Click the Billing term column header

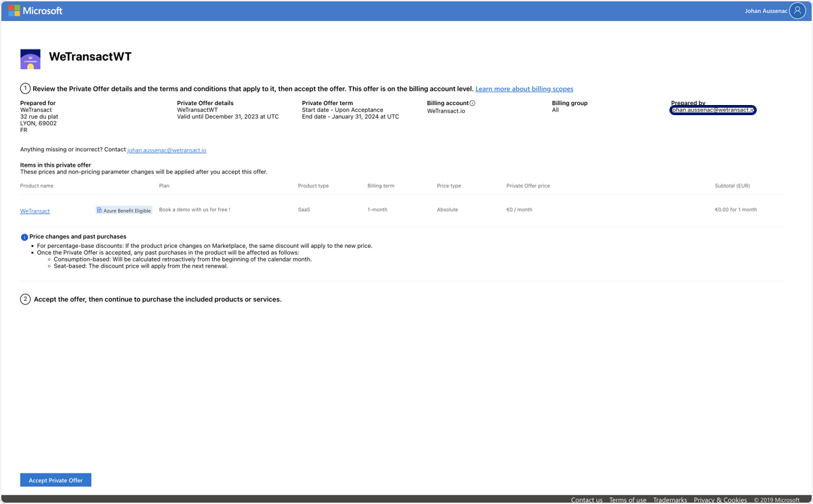[381, 186]
